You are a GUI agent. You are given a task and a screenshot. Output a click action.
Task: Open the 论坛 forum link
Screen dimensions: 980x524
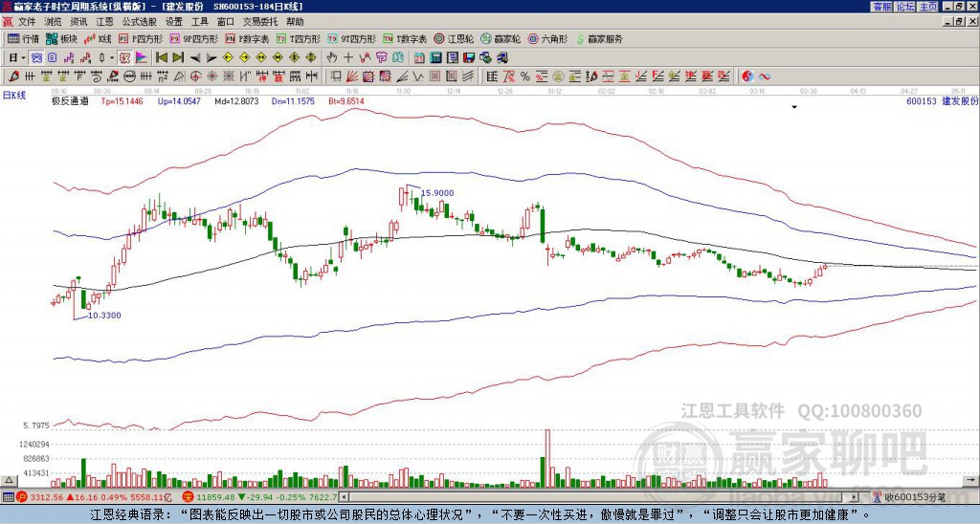(x=905, y=6)
